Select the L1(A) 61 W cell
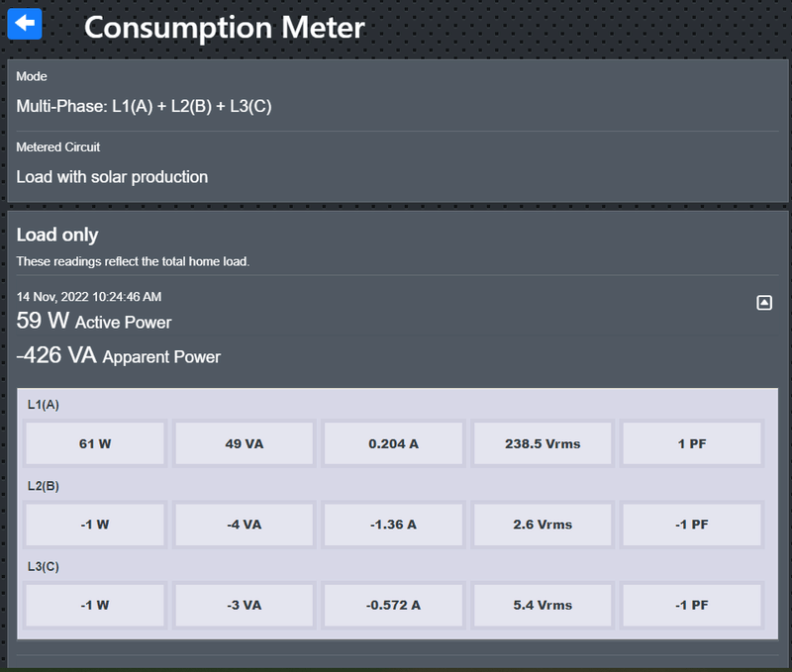Screen dimensions: 792x672 tap(95, 443)
